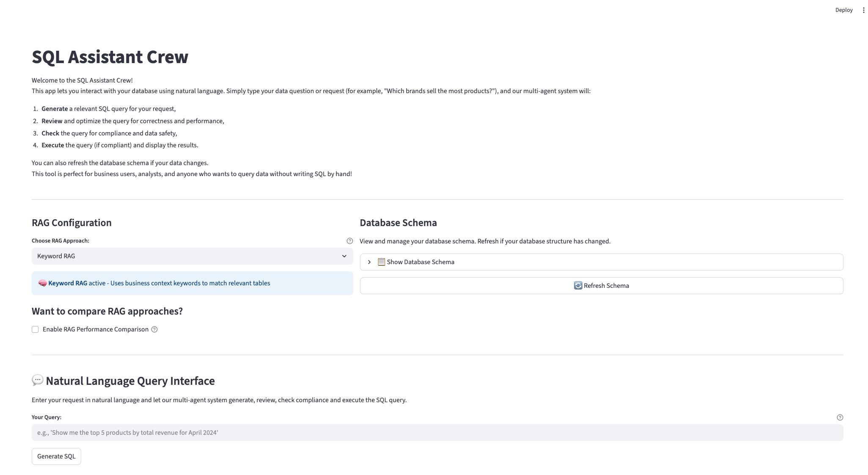Focus the Your Query text input

(x=437, y=433)
